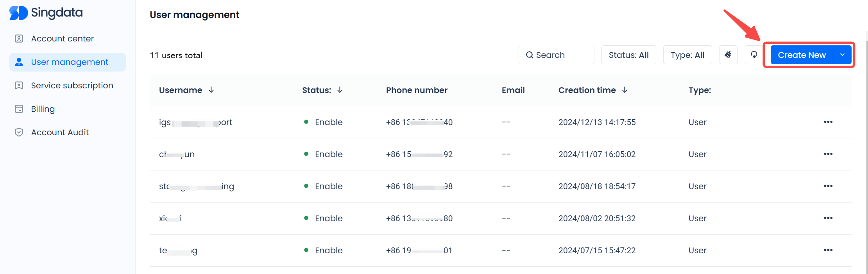The width and height of the screenshot is (868, 274).
Task: Expand the Create New dropdown arrow
Action: pos(843,55)
